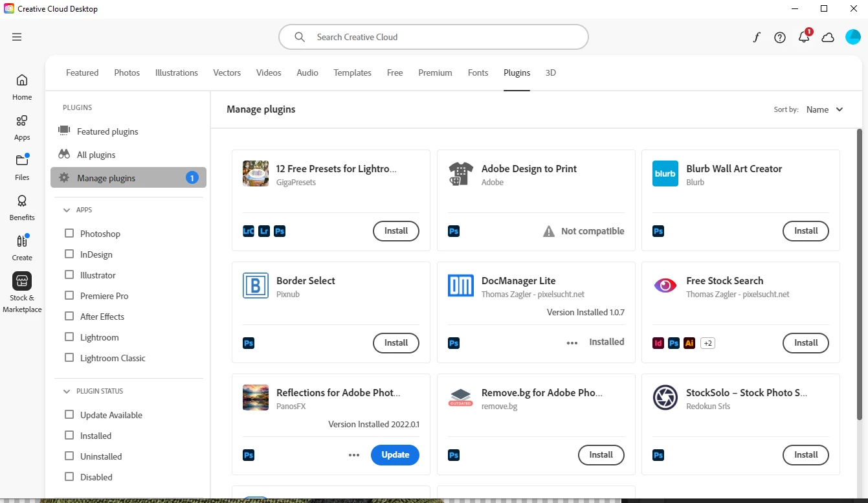Screen dimensions: 868x503
Task: Open cloud sync status icon
Action: pyautogui.click(x=828, y=38)
